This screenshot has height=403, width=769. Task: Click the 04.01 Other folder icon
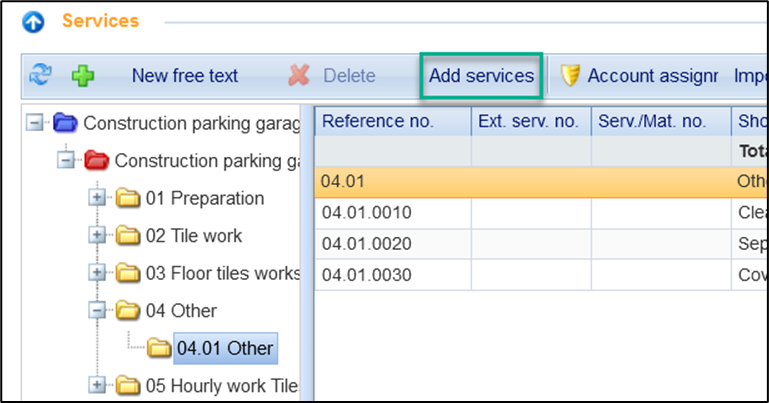click(x=159, y=348)
